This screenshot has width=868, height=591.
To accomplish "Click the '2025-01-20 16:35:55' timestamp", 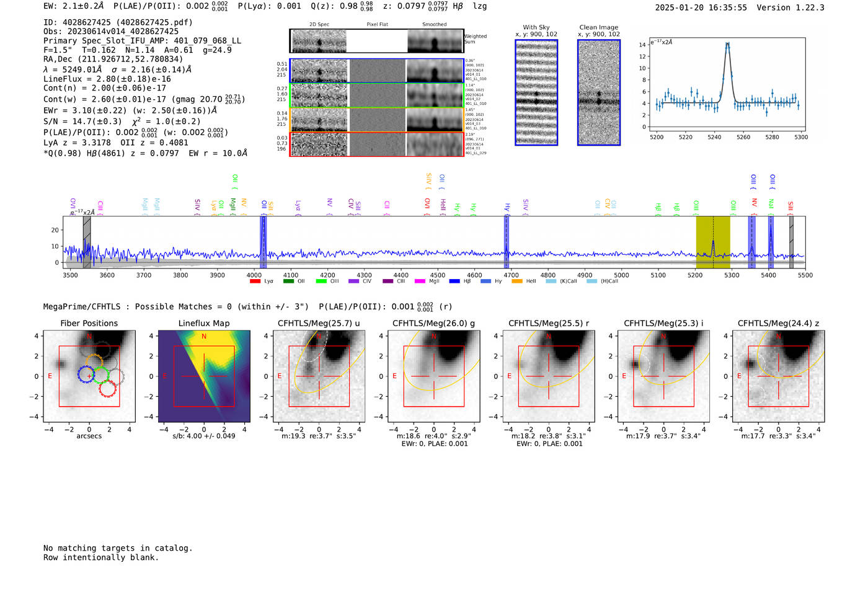I will coord(701,7).
